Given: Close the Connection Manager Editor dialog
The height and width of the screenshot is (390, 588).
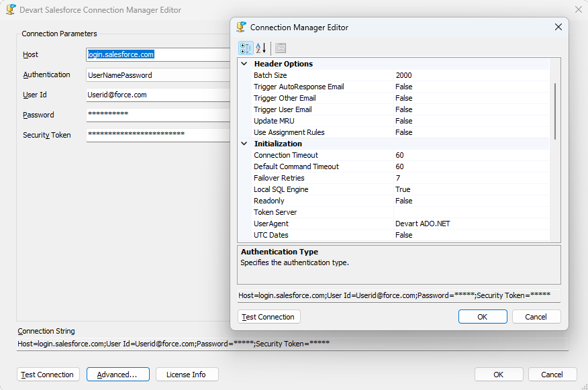Looking at the screenshot, I should [558, 28].
